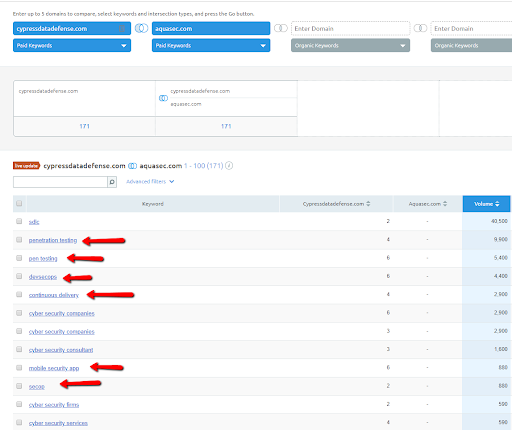Clear the cypressdatadefense.com domain field icon
This screenshot has height=430, width=512.
[122, 29]
